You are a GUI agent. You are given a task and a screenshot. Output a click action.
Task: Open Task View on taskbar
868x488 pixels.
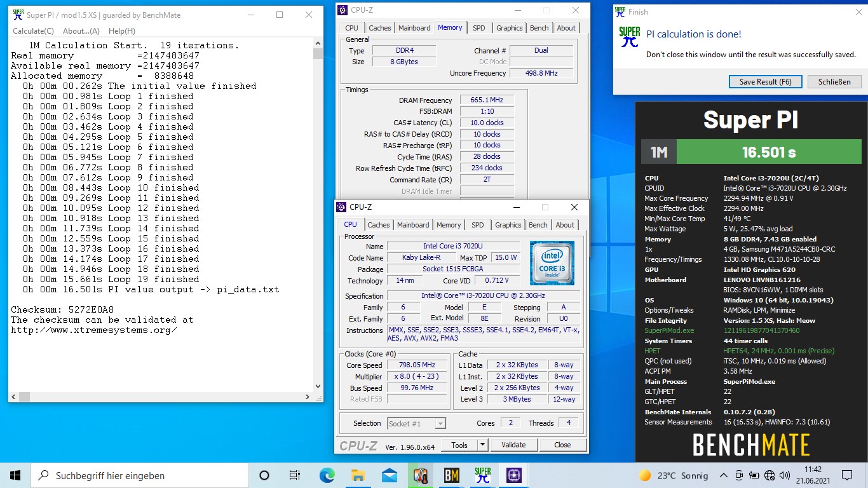295,475
